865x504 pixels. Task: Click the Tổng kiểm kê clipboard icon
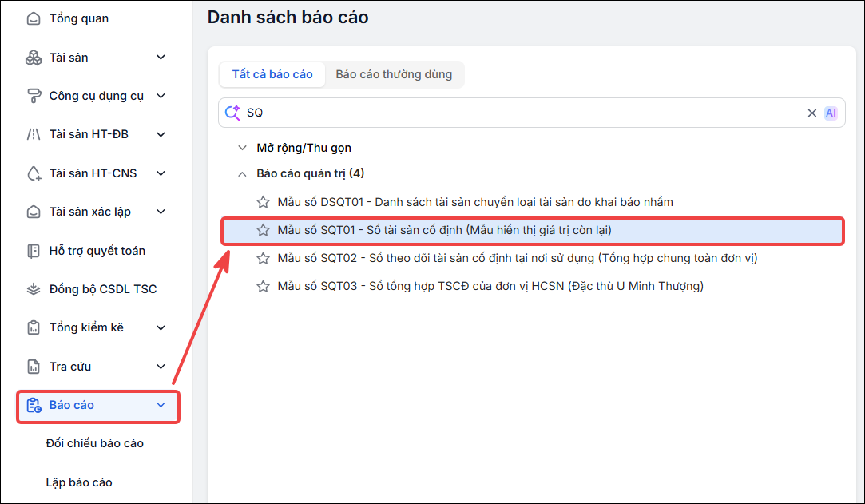pyautogui.click(x=34, y=327)
